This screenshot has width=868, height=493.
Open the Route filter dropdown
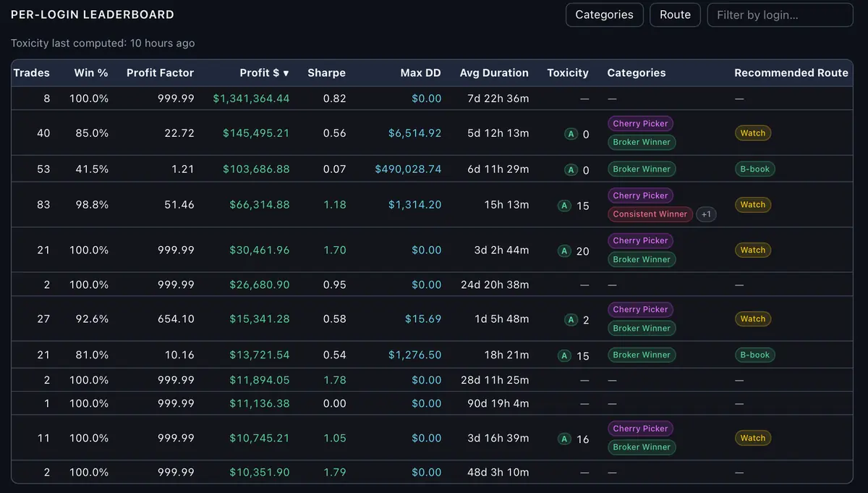tap(675, 14)
